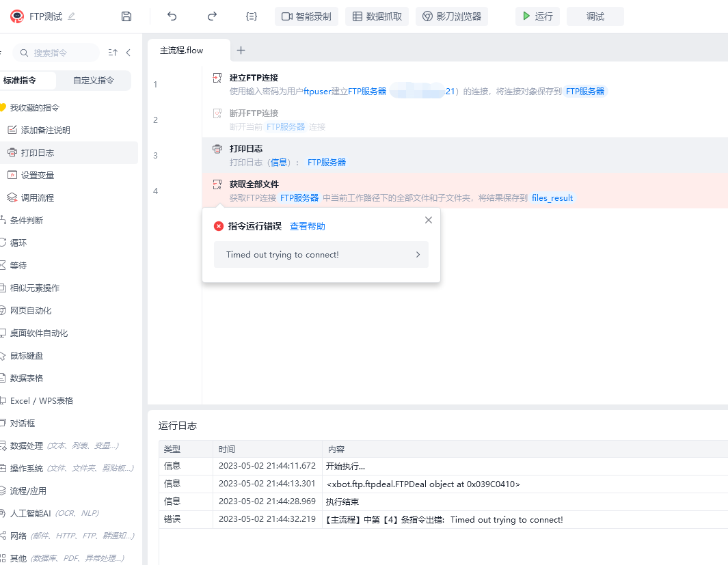This screenshot has height=565, width=728.
Task: Expand Excel / WPS表格 category
Action: click(x=42, y=401)
